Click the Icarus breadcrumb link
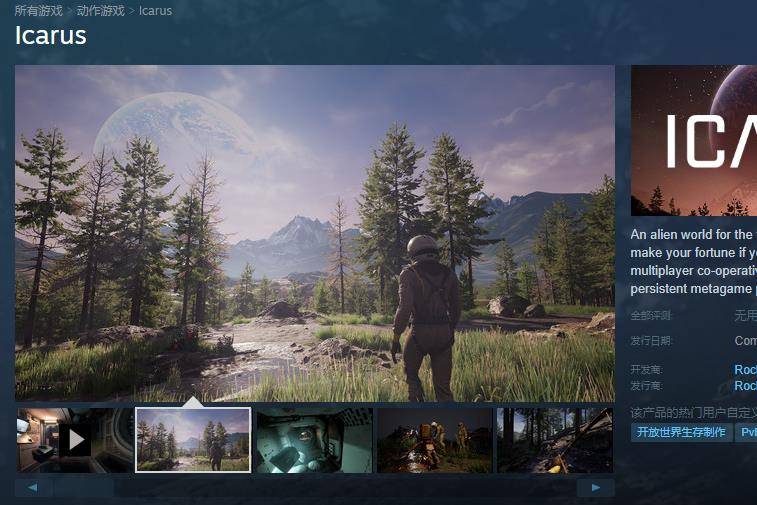Screen dimensions: 757x505 (155, 11)
